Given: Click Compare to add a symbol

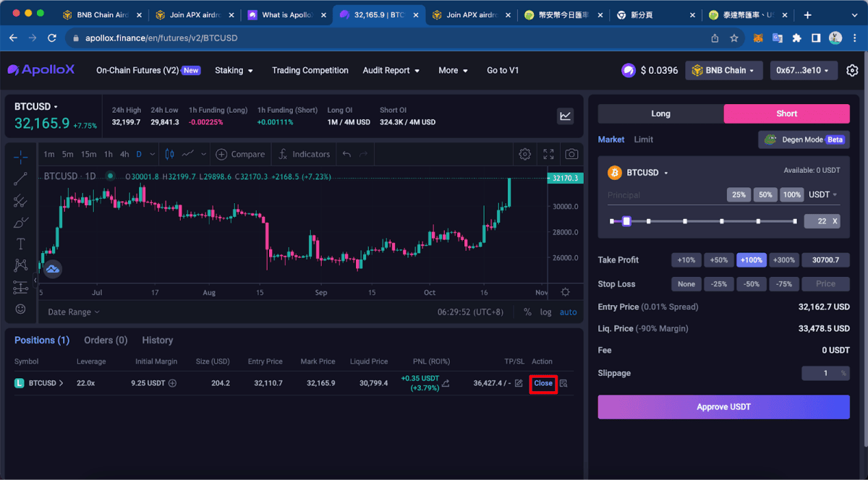Looking at the screenshot, I should [x=241, y=154].
